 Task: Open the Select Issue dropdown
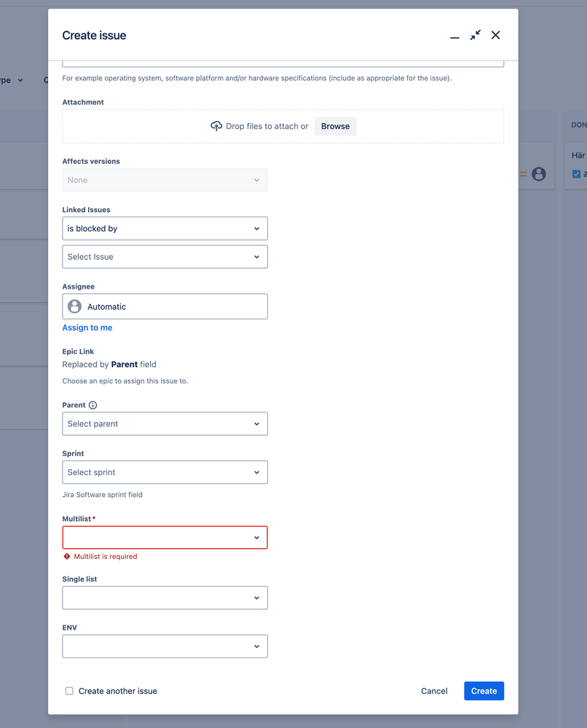pyautogui.click(x=165, y=257)
